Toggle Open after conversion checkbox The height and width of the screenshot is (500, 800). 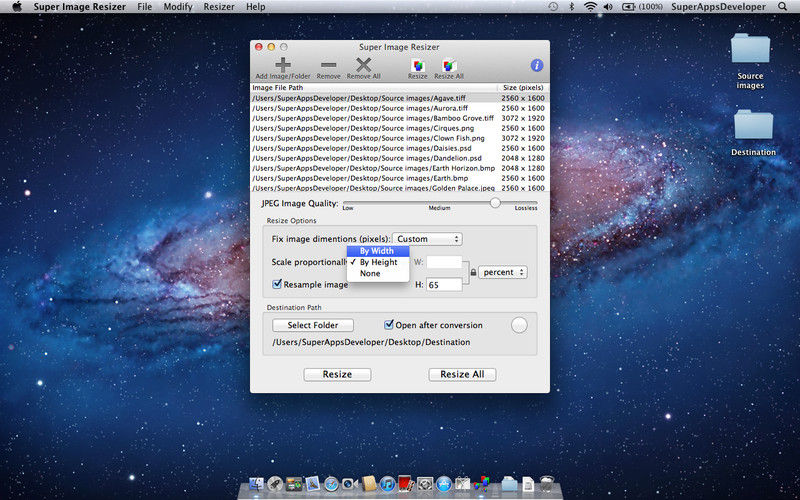(x=389, y=324)
